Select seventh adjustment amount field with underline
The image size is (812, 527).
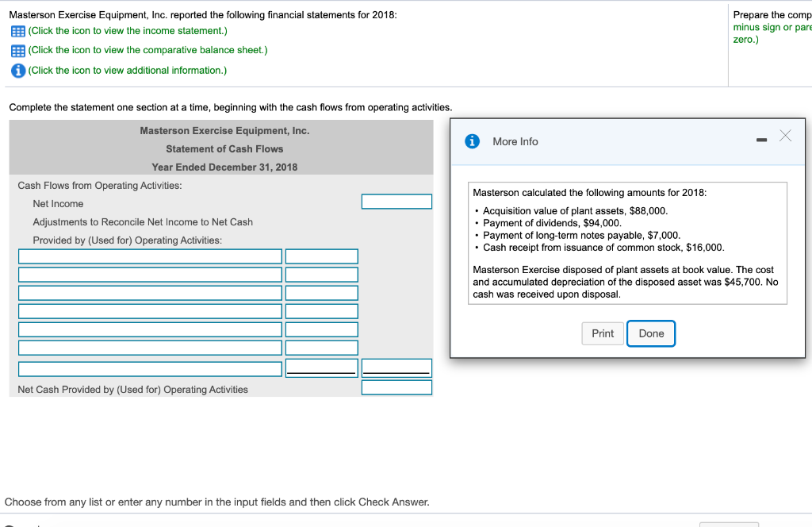(322, 368)
